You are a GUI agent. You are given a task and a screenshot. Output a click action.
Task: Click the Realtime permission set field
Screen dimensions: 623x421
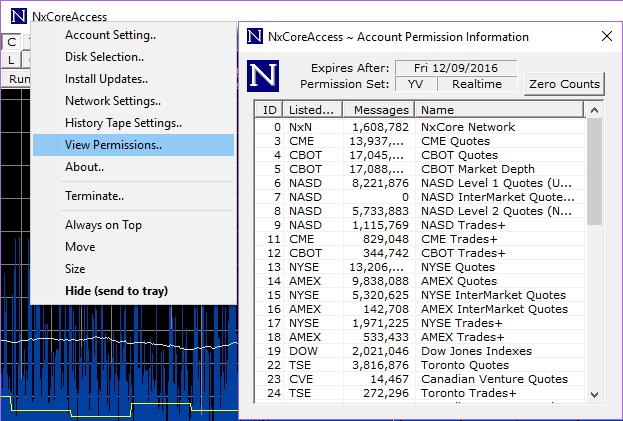tap(477, 84)
